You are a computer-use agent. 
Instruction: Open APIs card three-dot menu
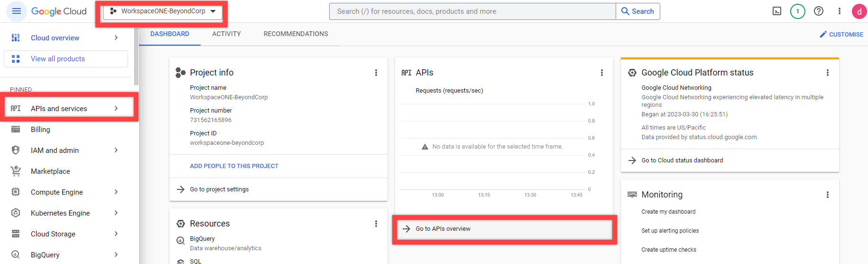click(x=602, y=73)
